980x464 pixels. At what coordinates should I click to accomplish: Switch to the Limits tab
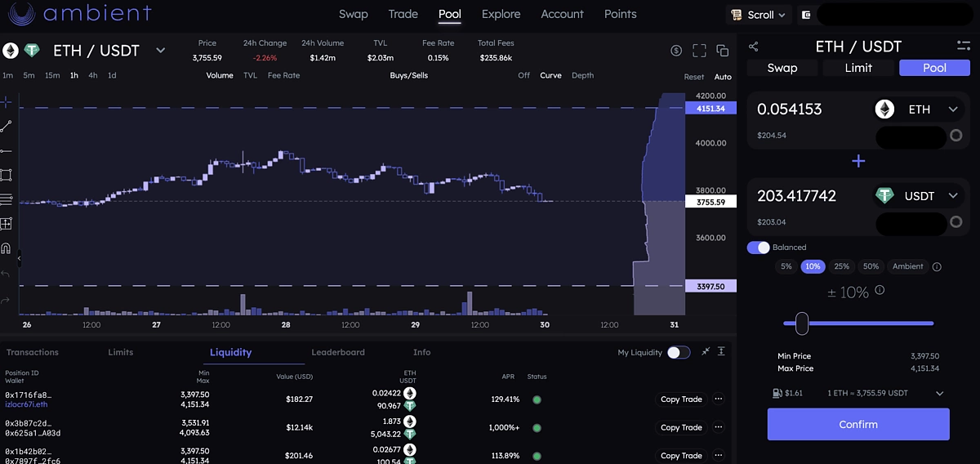[x=121, y=352]
